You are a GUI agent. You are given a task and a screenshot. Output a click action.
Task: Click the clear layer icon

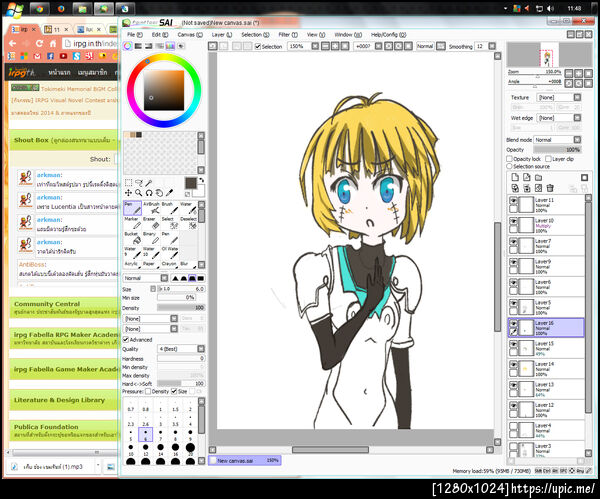coord(538,188)
